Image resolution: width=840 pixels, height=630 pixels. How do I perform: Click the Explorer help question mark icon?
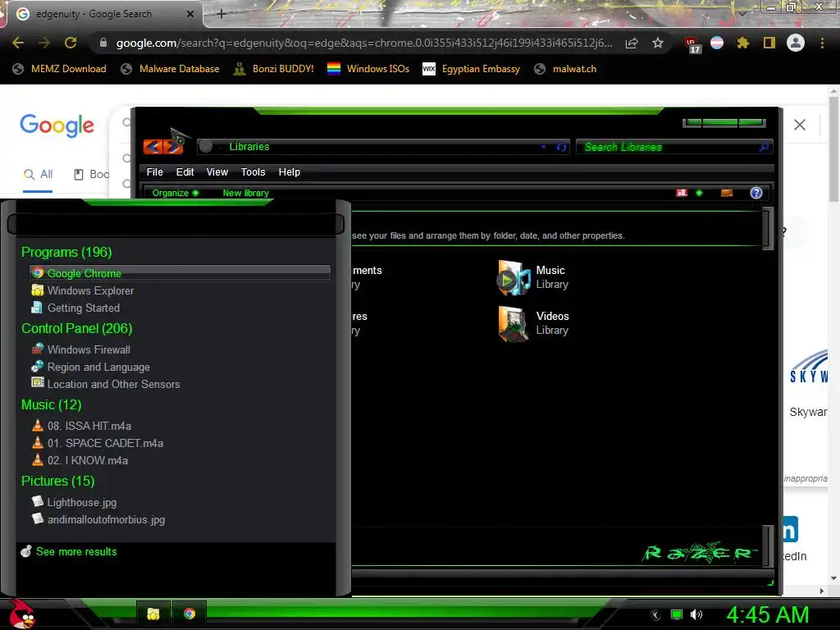[x=756, y=193]
